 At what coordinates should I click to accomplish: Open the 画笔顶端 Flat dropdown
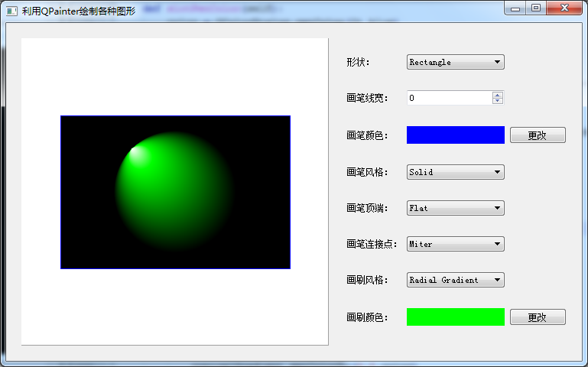click(x=455, y=208)
